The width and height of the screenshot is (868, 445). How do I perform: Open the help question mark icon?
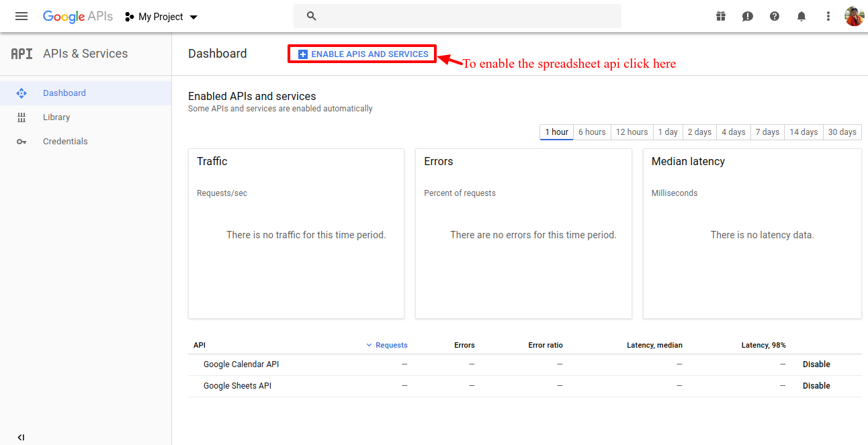[775, 16]
